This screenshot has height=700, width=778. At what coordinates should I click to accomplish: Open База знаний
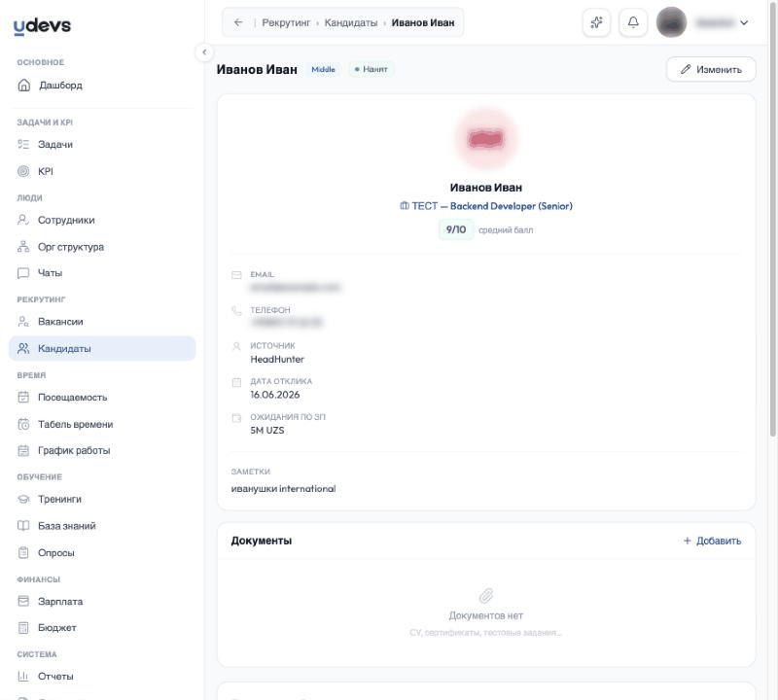coord(102,526)
